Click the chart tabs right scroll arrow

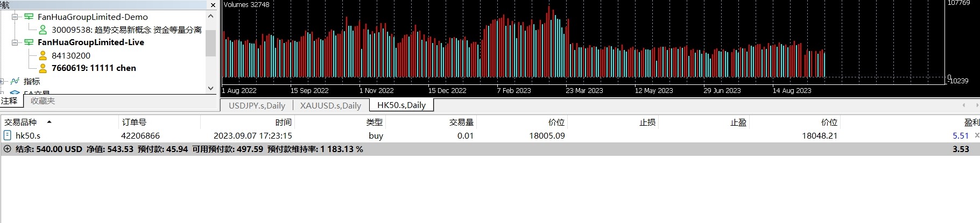click(x=977, y=105)
